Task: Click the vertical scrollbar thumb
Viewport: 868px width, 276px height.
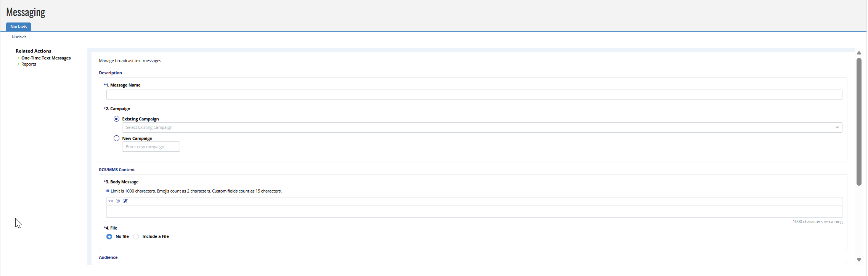Action: (859, 122)
